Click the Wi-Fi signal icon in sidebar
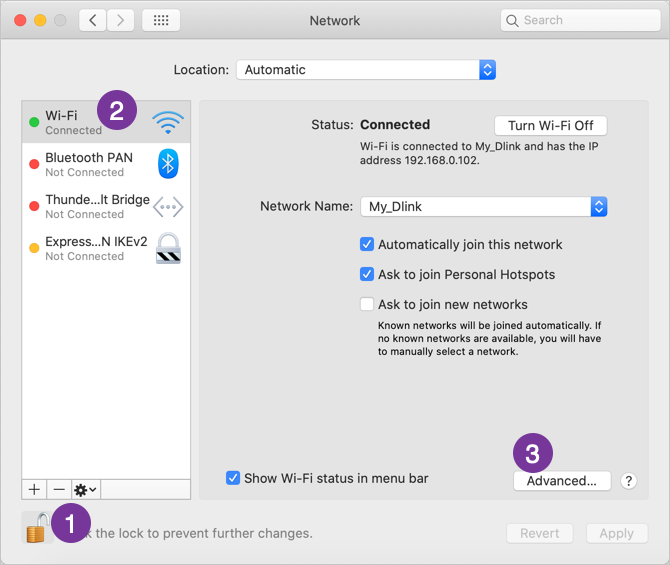The height and width of the screenshot is (565, 670). [168, 122]
